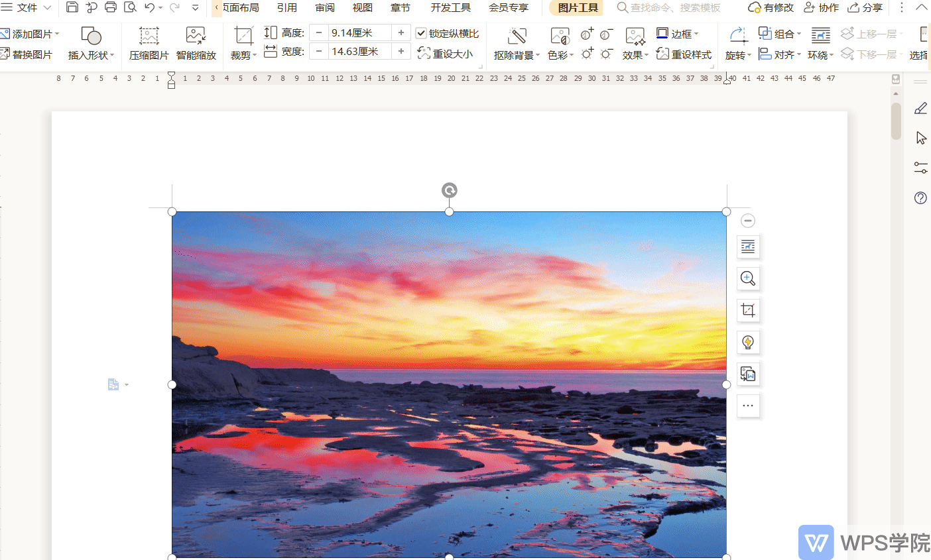Click Reset Size (重设大小) button
Viewport: 931px width, 560px height.
[446, 54]
